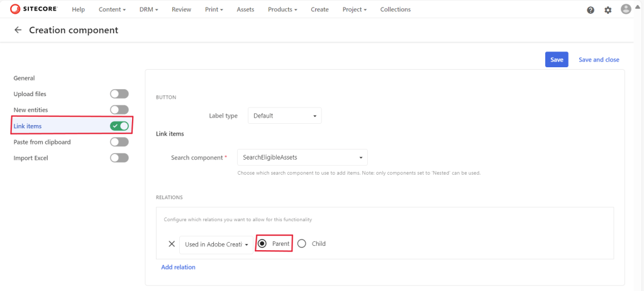The image size is (644, 291).
Task: Open the Label type dropdown
Action: pyautogui.click(x=284, y=116)
